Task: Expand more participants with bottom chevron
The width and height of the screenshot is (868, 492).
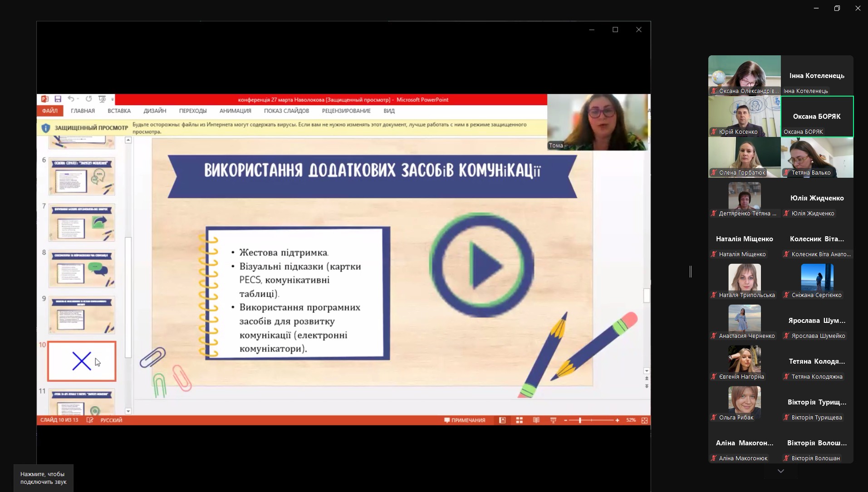Action: (x=780, y=471)
